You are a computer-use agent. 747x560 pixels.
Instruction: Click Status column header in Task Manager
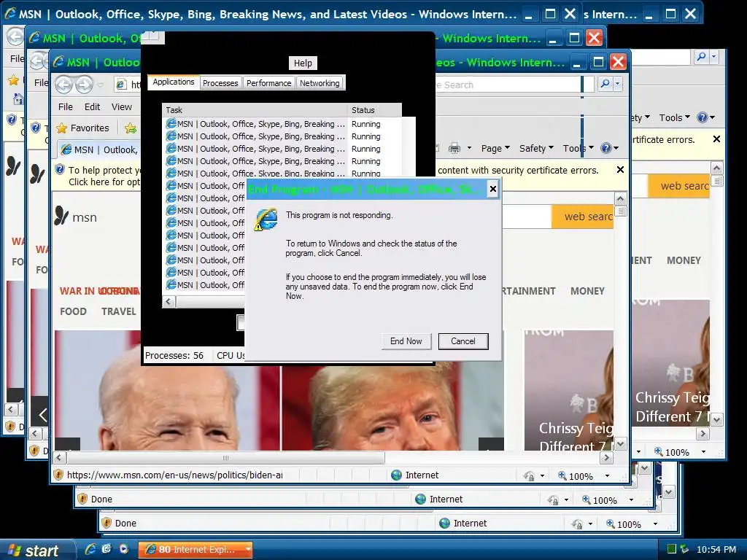click(x=374, y=110)
